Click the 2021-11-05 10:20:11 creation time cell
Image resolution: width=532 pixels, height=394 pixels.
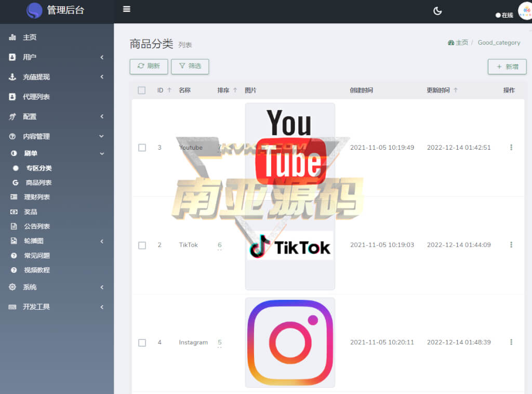(382, 342)
